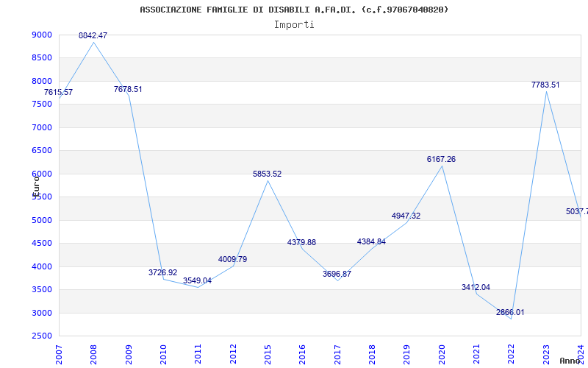The image size is (588, 368).
Task: Click x-axis year 2011
Action: [x=198, y=355]
